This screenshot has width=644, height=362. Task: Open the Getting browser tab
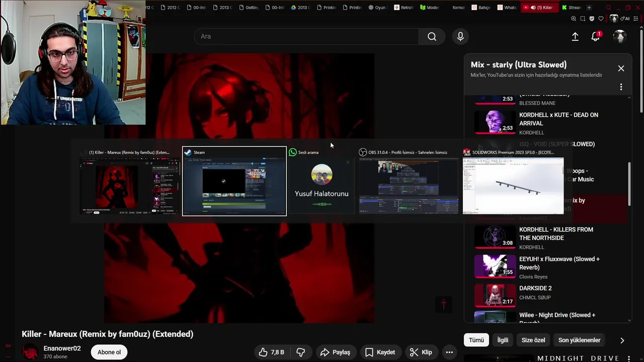tap(249, 8)
